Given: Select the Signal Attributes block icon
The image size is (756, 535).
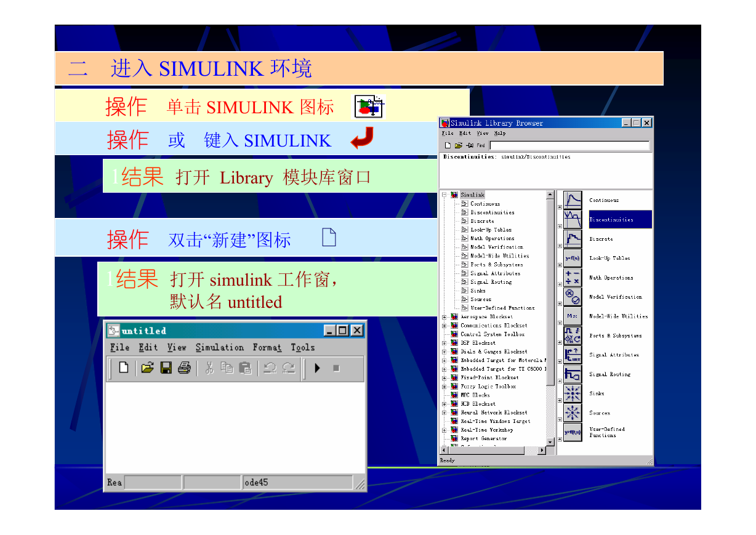Looking at the screenshot, I should click(573, 355).
